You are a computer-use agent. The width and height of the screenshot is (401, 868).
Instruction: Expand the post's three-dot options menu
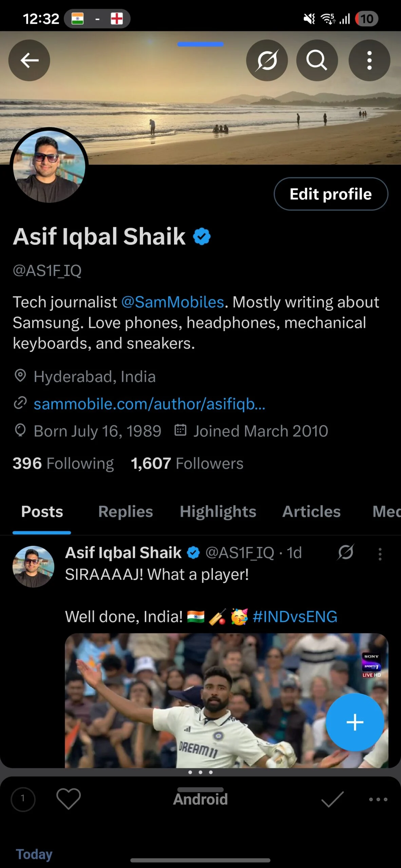point(380,554)
